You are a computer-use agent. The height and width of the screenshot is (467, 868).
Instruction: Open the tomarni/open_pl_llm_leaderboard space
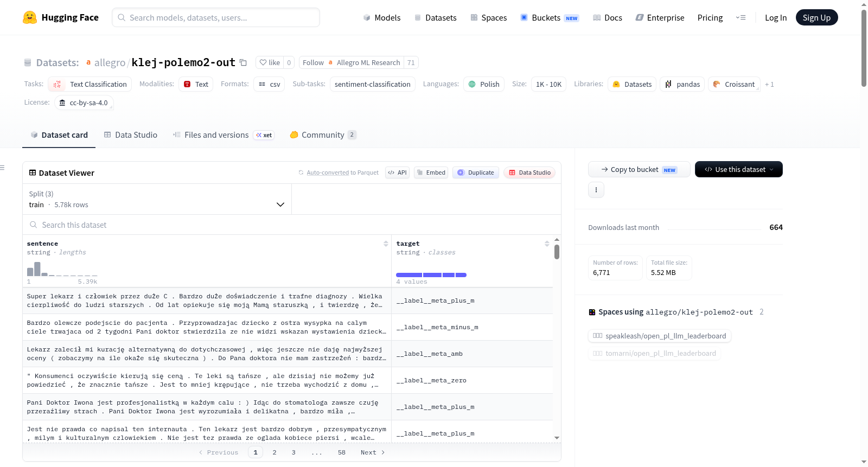(x=655, y=353)
